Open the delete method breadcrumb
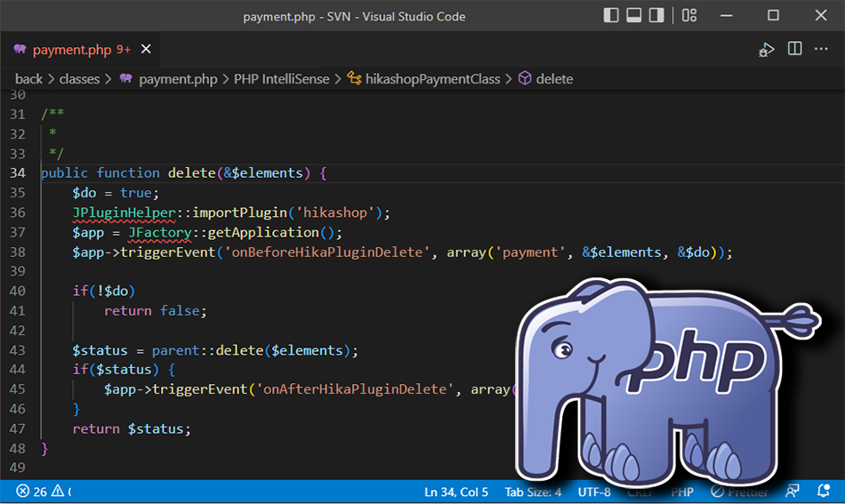This screenshot has width=845, height=504. (554, 79)
